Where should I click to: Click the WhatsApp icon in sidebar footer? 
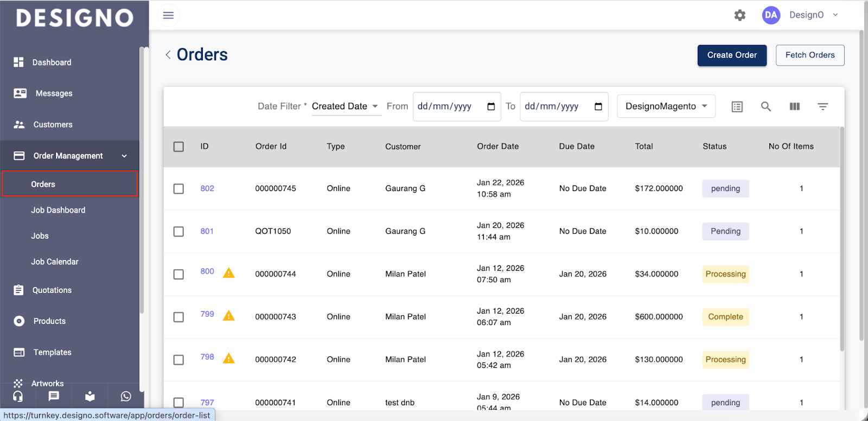tap(126, 397)
